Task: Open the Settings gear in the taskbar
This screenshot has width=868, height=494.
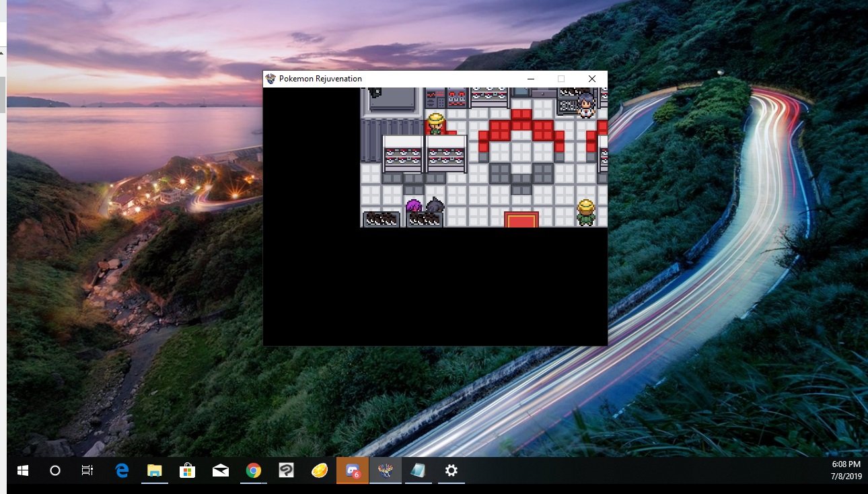Action: tap(451, 471)
